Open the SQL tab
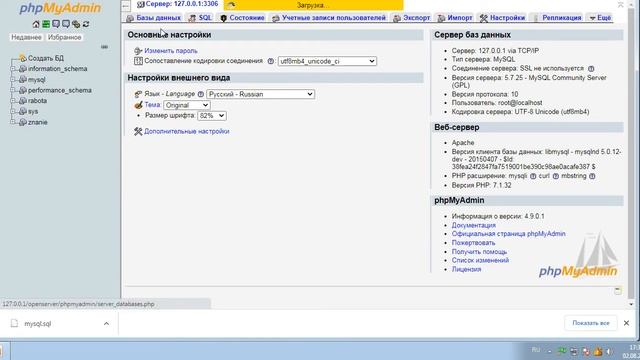The height and width of the screenshot is (360, 640). click(200, 18)
